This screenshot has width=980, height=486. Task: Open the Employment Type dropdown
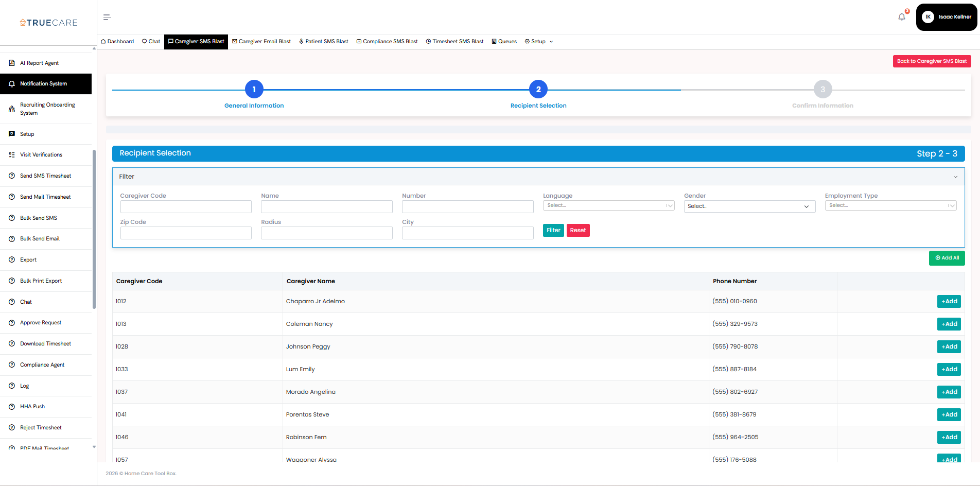[x=890, y=205]
